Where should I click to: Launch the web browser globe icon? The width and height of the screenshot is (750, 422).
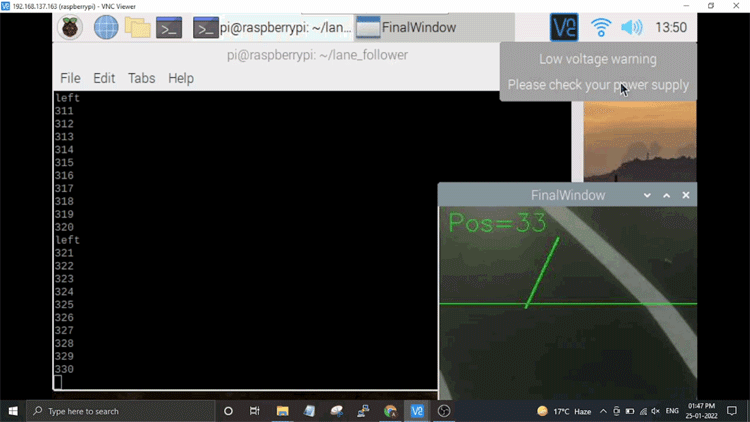coord(105,27)
